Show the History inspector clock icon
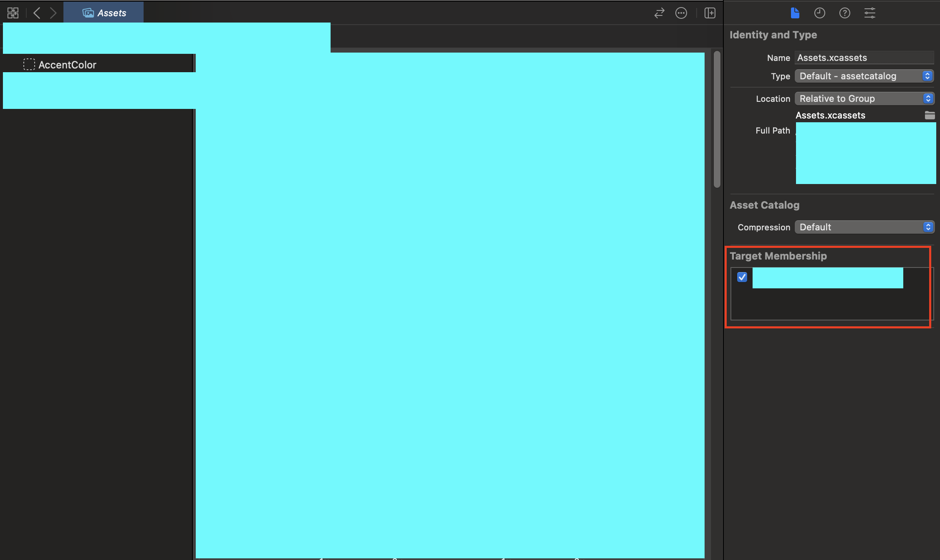Image resolution: width=940 pixels, height=560 pixels. [x=819, y=13]
